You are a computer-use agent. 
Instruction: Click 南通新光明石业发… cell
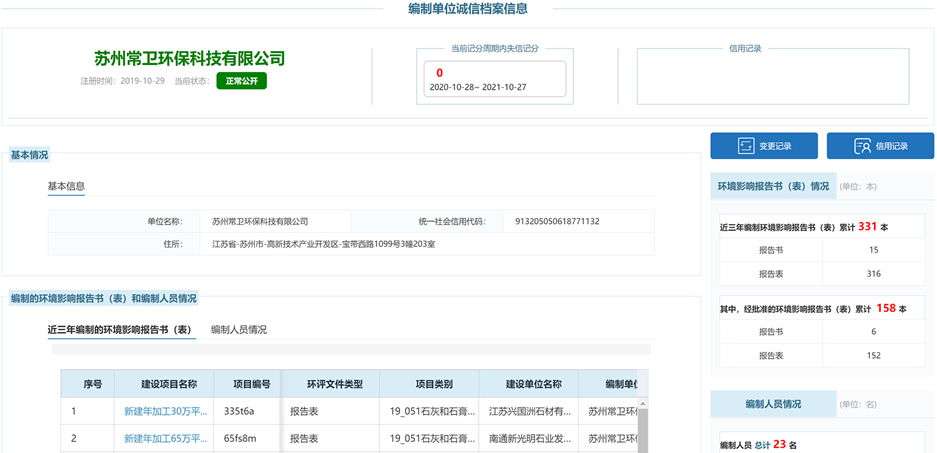click(529, 439)
